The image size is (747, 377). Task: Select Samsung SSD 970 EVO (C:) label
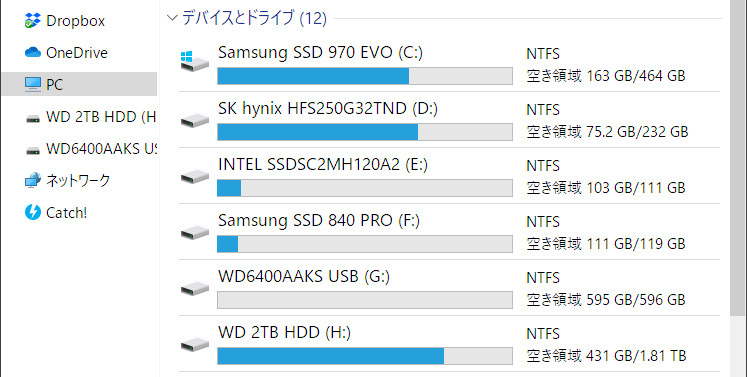(x=320, y=52)
